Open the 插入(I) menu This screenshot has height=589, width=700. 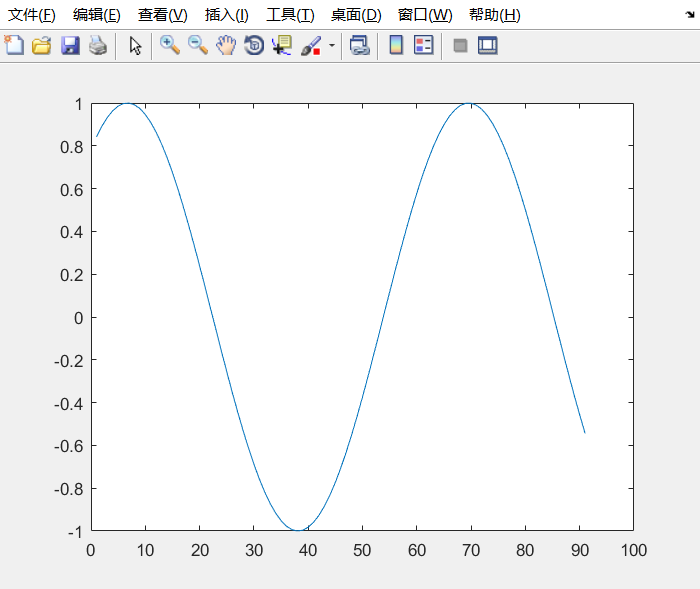point(226,15)
